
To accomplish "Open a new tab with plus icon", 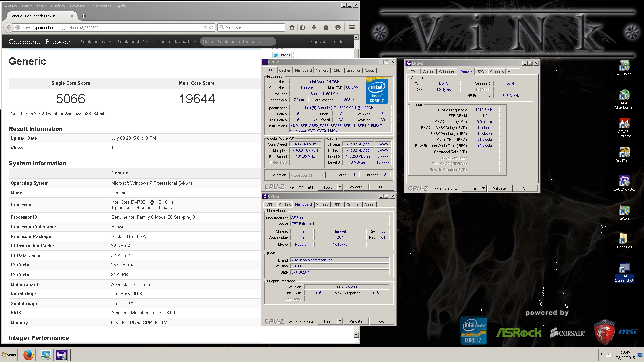I will [84, 16].
